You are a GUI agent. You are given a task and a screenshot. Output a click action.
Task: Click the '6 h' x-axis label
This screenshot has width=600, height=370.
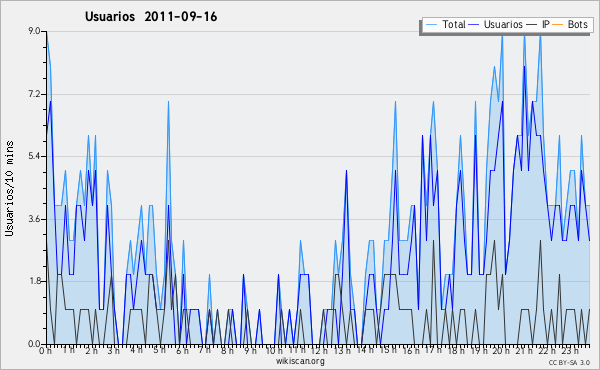click(182, 350)
